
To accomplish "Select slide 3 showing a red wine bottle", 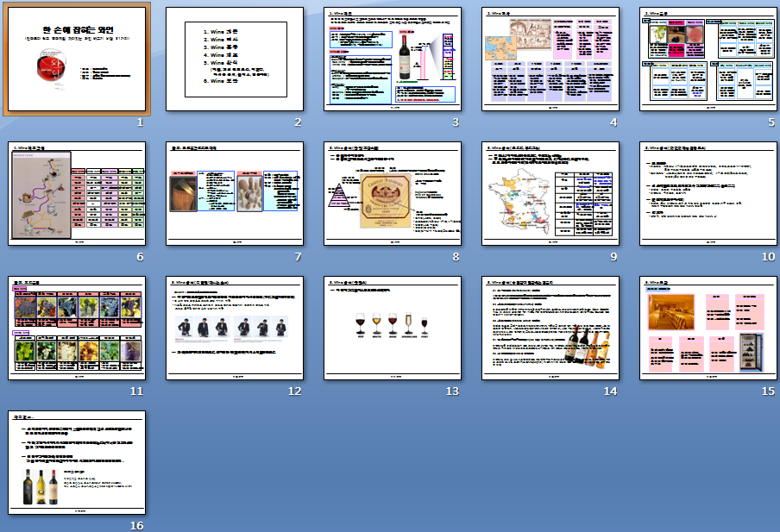I will (393, 59).
